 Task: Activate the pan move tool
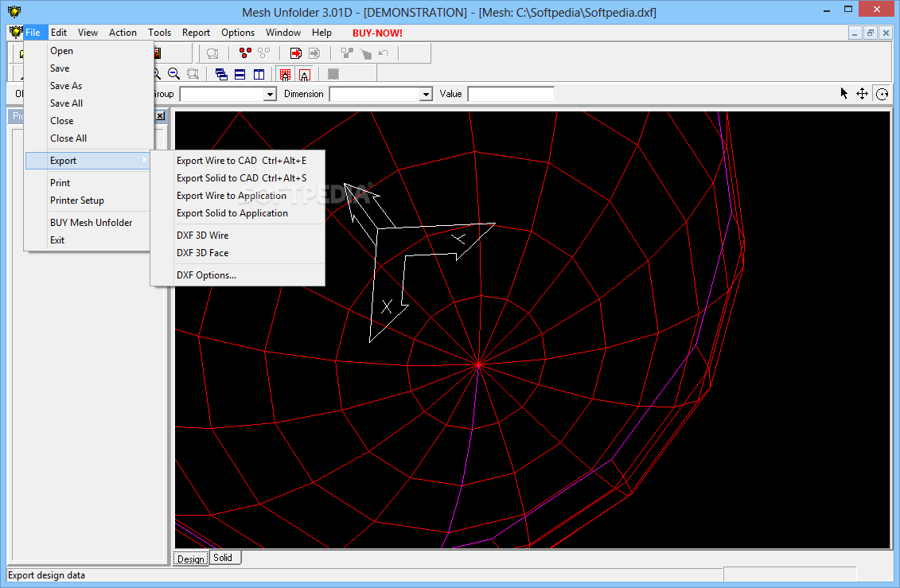862,94
